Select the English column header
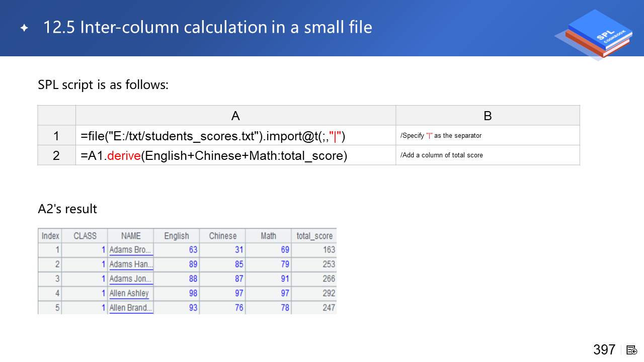Screen dimensions: 644x362 [x=177, y=236]
